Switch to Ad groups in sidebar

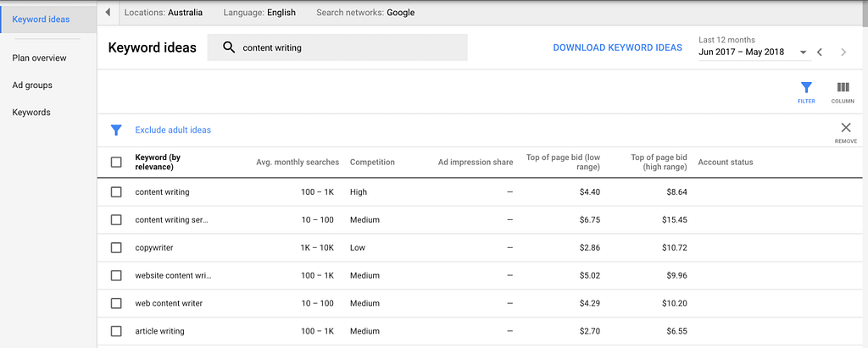[x=32, y=86]
